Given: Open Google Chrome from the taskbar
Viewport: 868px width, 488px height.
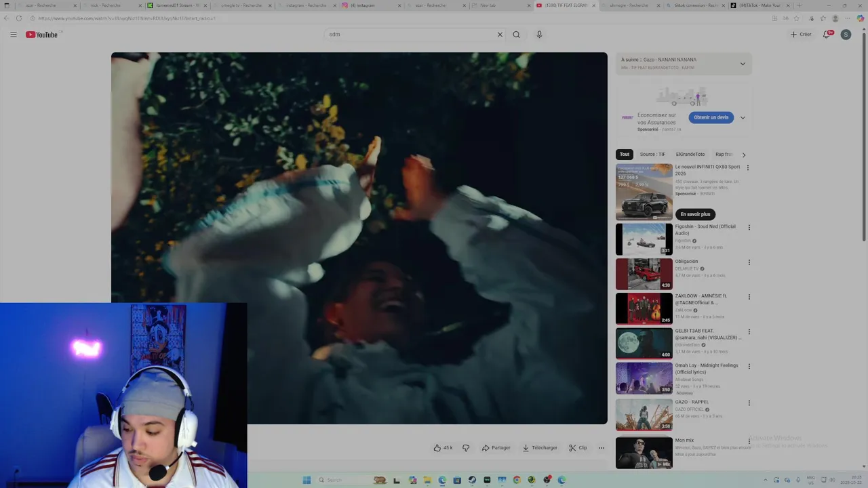Looking at the screenshot, I should coord(517,480).
